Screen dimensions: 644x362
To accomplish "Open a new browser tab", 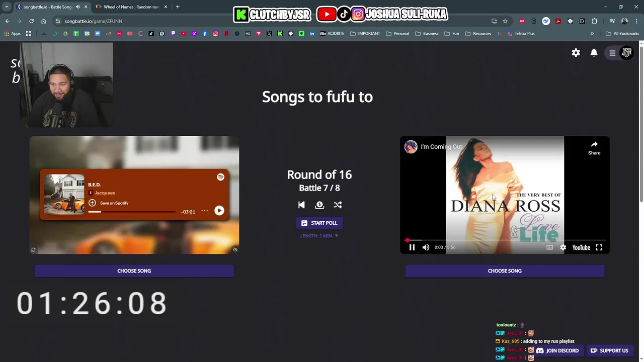I will 178,7.
